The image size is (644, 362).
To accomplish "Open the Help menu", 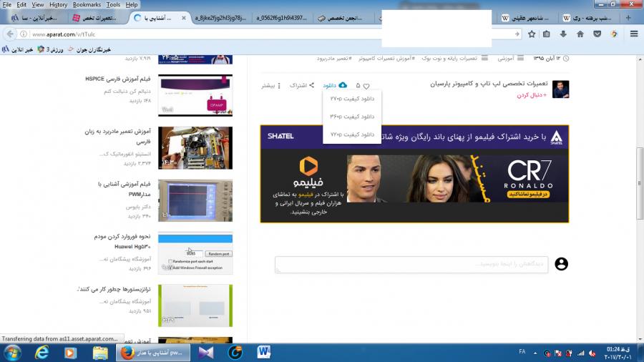I will click(x=132, y=4).
